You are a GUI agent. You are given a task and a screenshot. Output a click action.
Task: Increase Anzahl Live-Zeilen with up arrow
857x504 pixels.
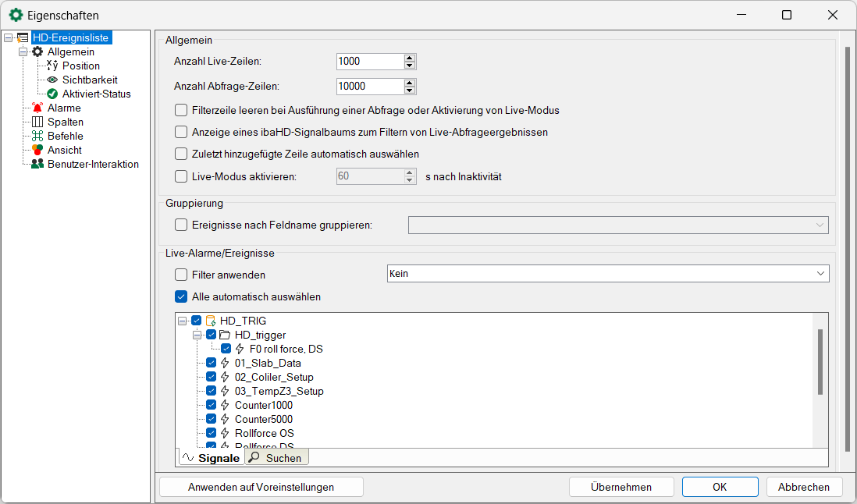tap(410, 59)
